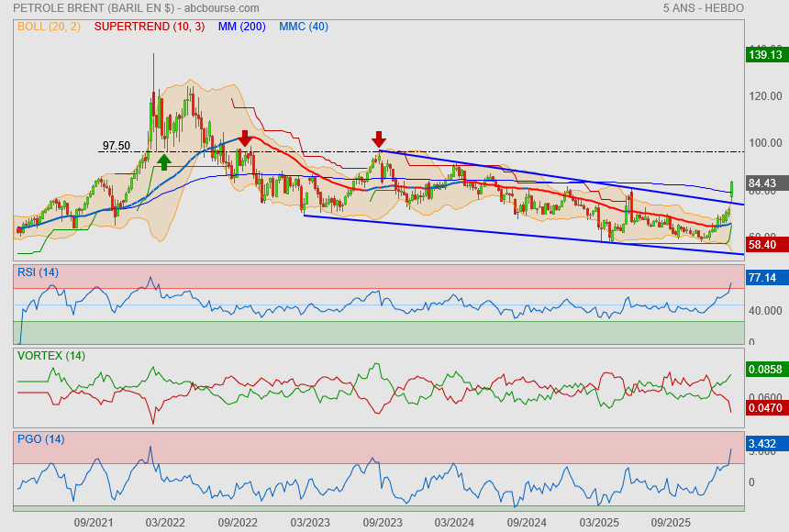The image size is (789, 532).
Task: Click the red down arrow near the 2022 SuperTrend reversal
Action: pos(244,138)
